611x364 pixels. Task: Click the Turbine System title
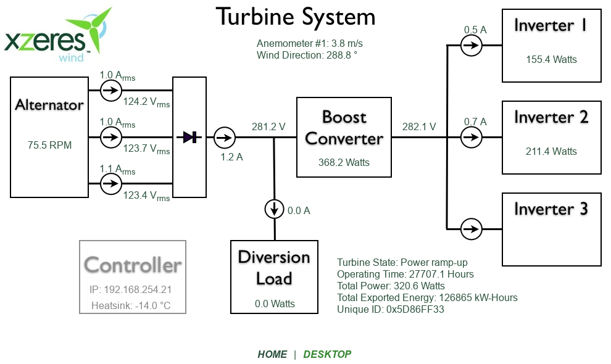point(296,17)
